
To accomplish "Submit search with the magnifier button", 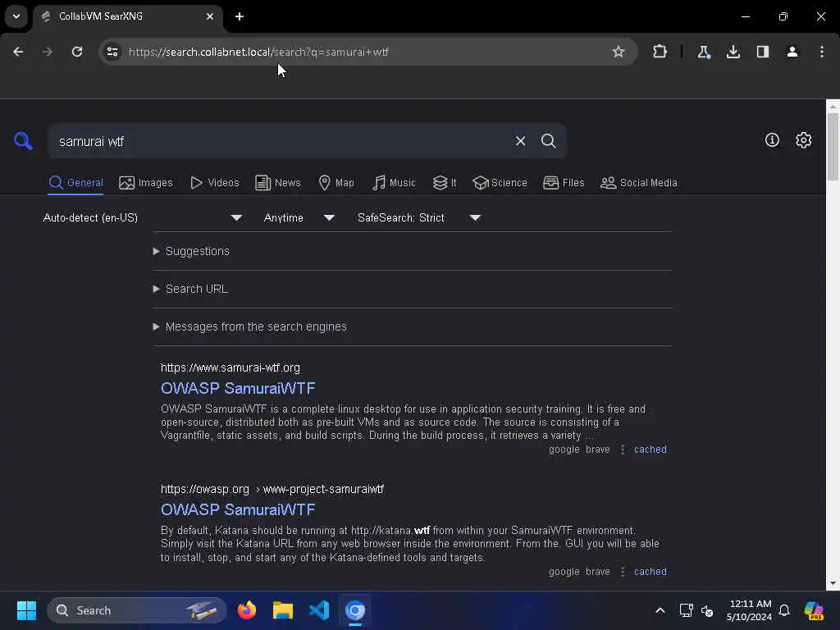I will click(x=548, y=141).
